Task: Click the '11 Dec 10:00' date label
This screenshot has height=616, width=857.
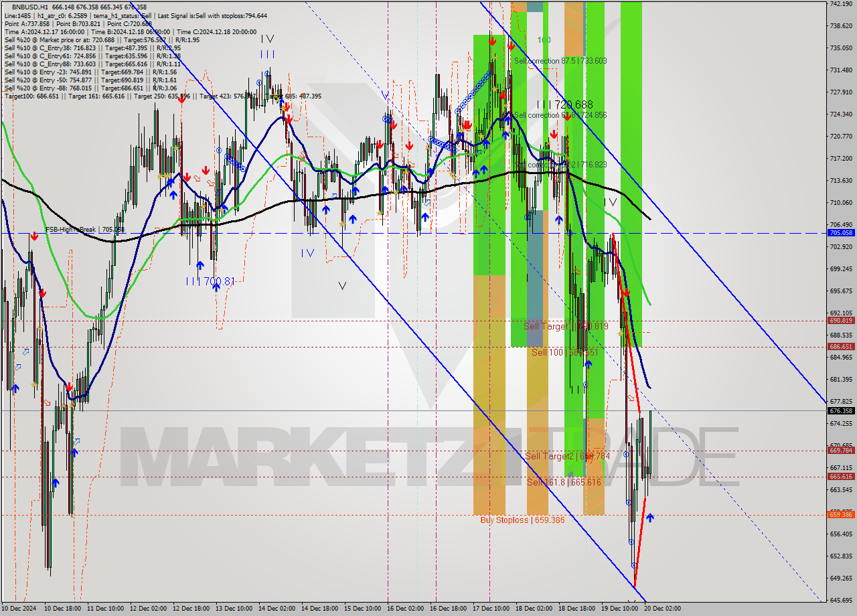Action: (x=105, y=609)
